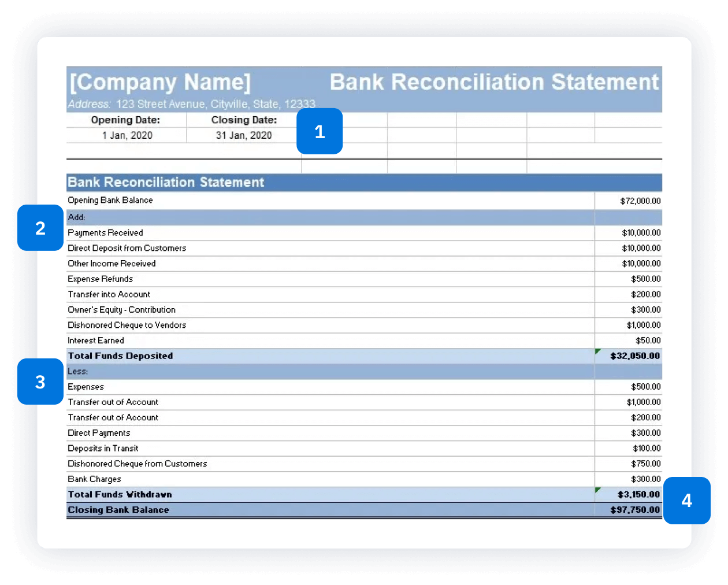Click the numbered callout badge 1

320,131
